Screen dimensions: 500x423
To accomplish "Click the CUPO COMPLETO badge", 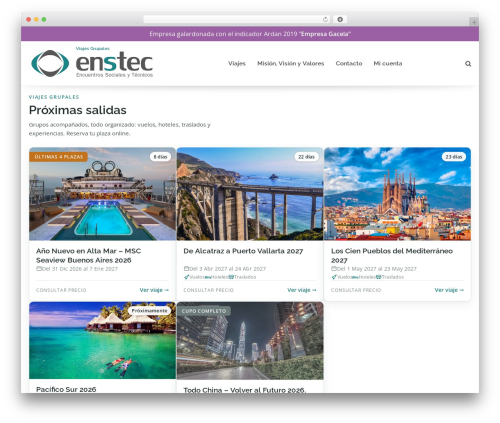I will click(x=204, y=311).
